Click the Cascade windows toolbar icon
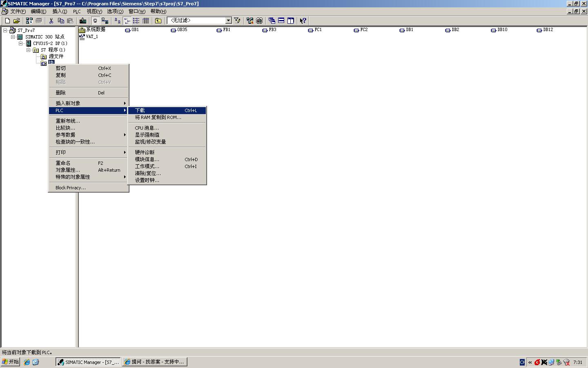588x368 pixels. [x=272, y=20]
